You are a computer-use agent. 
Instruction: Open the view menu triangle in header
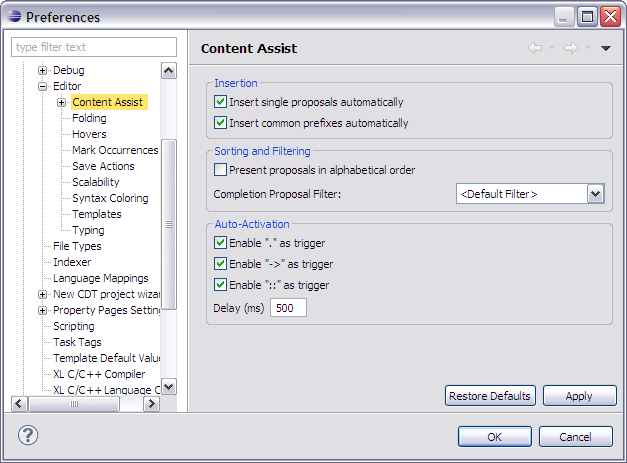click(x=605, y=48)
